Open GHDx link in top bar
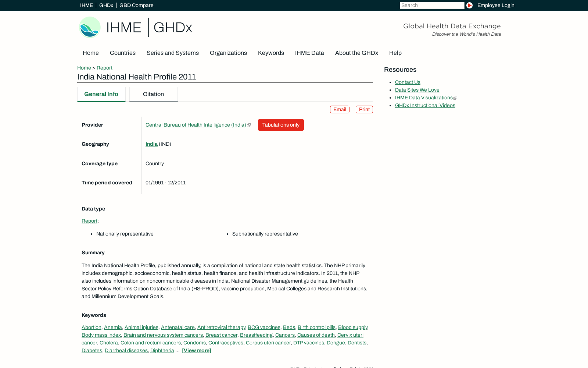588x368 pixels. click(x=106, y=5)
